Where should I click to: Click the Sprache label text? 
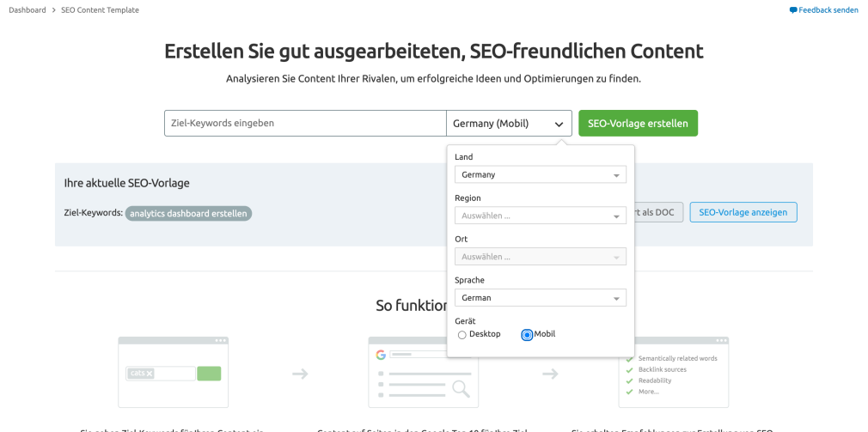tap(469, 281)
